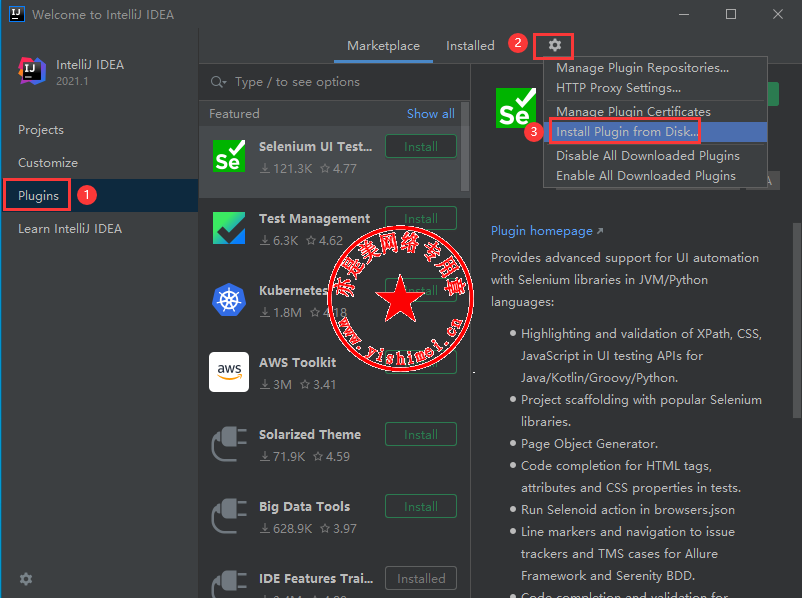Image resolution: width=802 pixels, height=598 pixels.
Task: Select the Big Data Tools plugin name
Action: (304, 506)
